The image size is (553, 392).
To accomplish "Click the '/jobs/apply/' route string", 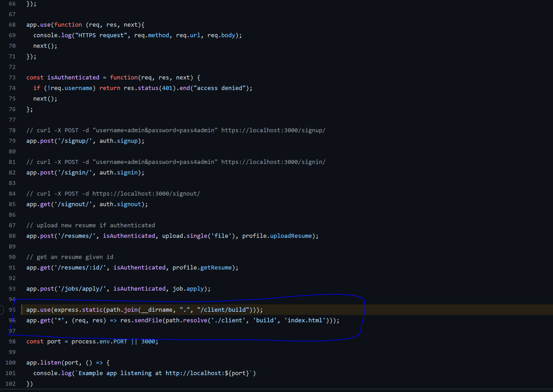I will point(82,289).
